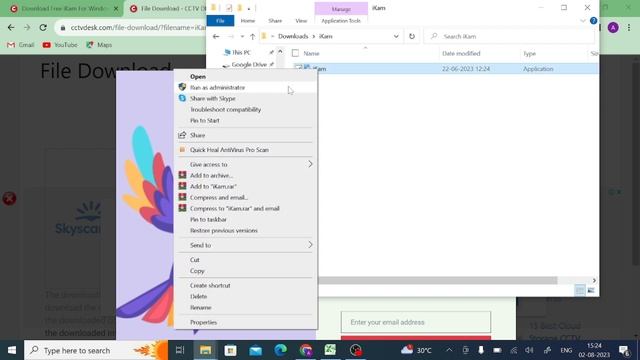The image size is (640, 360).
Task: Open YouTube bookmark in Chrome
Action: coord(60,45)
